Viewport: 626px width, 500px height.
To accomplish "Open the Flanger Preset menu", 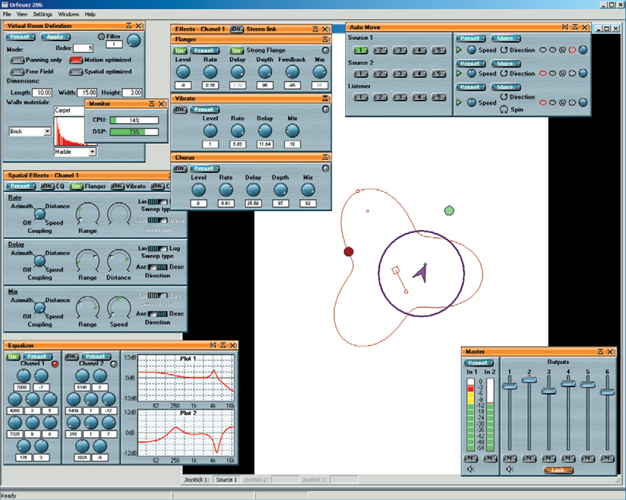I will pos(205,50).
